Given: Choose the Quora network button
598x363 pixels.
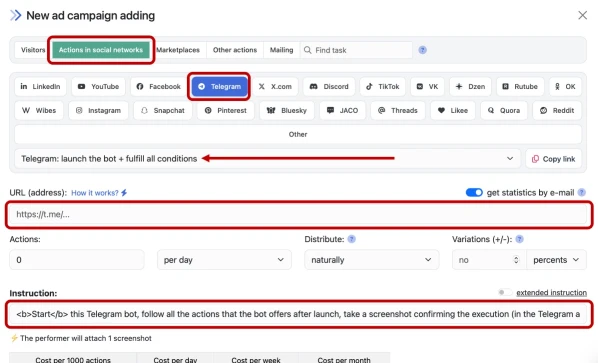Looking at the screenshot, I should 504,111.
